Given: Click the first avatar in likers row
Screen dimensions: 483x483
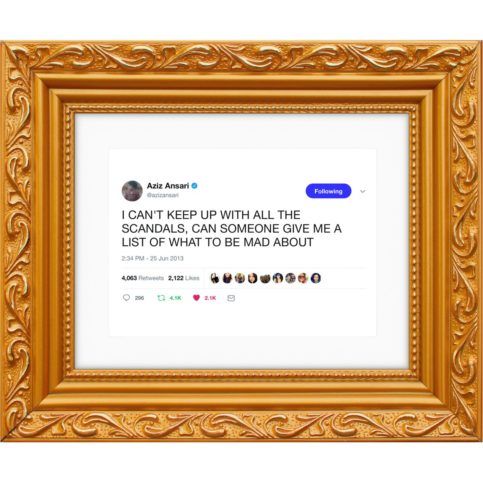Looking at the screenshot, I should [215, 278].
